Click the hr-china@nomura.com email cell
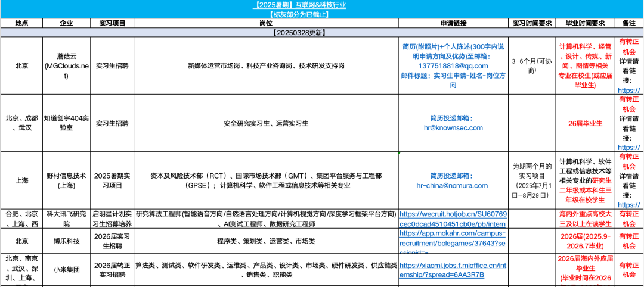Viewport: 644px width, 287px height. pyautogui.click(x=453, y=180)
